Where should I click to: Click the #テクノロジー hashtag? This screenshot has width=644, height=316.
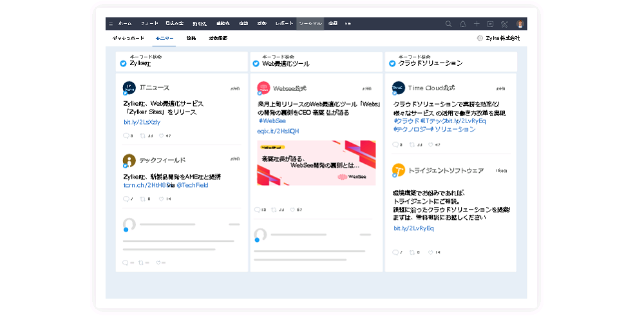point(412,129)
